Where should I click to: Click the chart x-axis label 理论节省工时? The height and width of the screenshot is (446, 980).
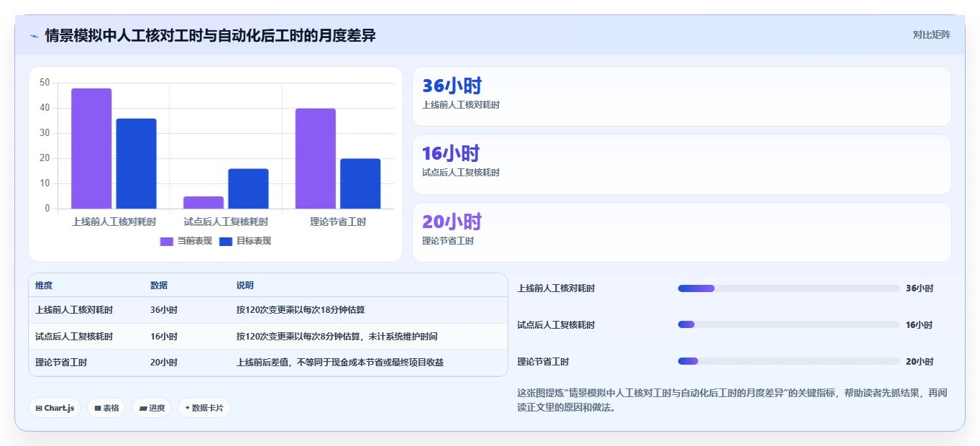click(x=338, y=222)
